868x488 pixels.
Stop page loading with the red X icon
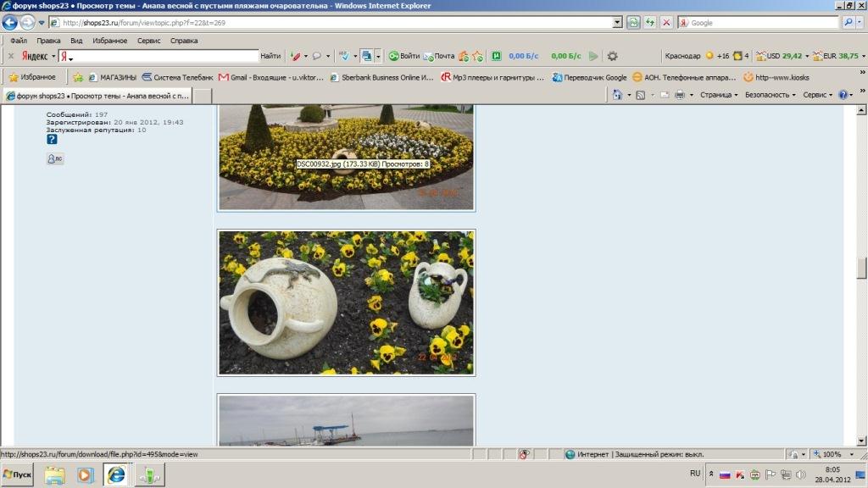pyautogui.click(x=666, y=23)
